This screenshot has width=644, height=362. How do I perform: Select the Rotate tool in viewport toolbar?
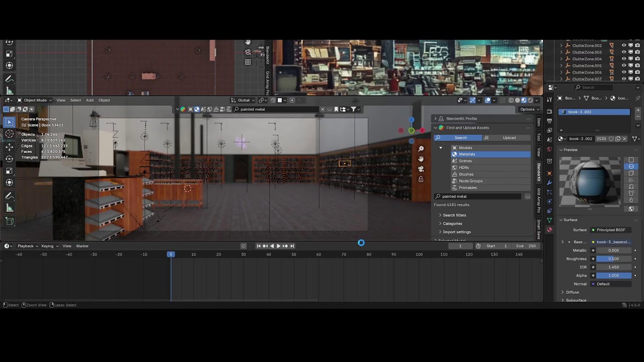(10, 158)
